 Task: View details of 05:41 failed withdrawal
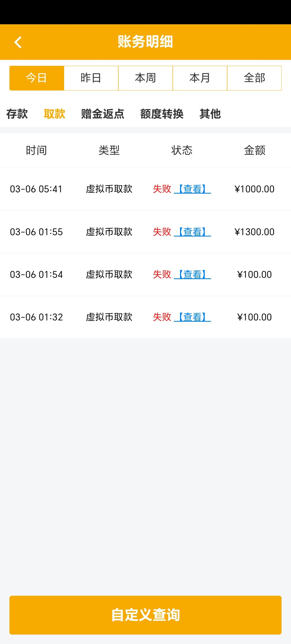coord(192,189)
